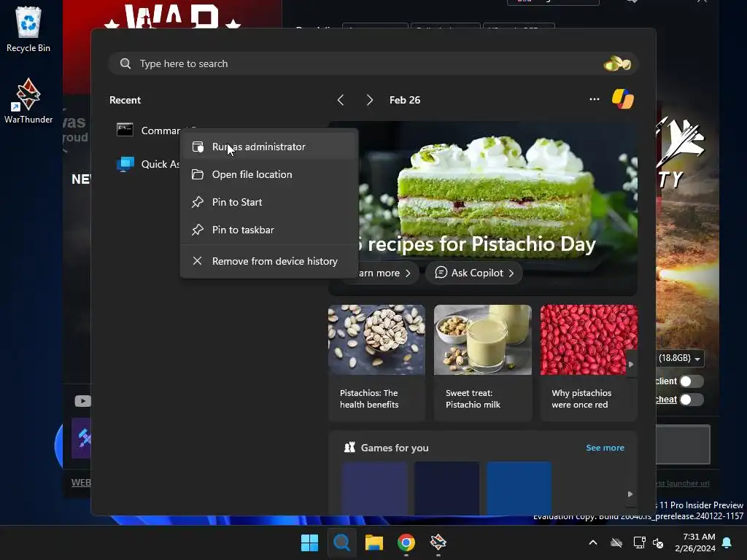
Task: Click the pistachio icon in search bar
Action: coord(617,63)
